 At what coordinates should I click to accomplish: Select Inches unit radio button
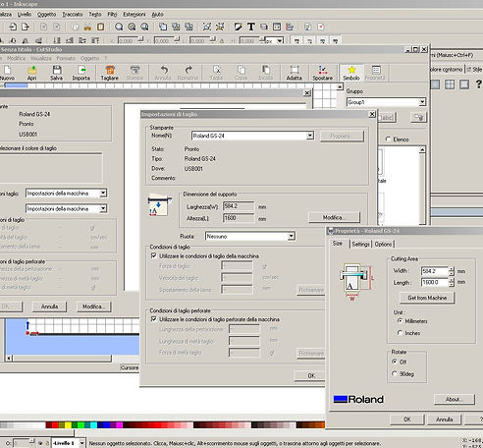[x=400, y=333]
